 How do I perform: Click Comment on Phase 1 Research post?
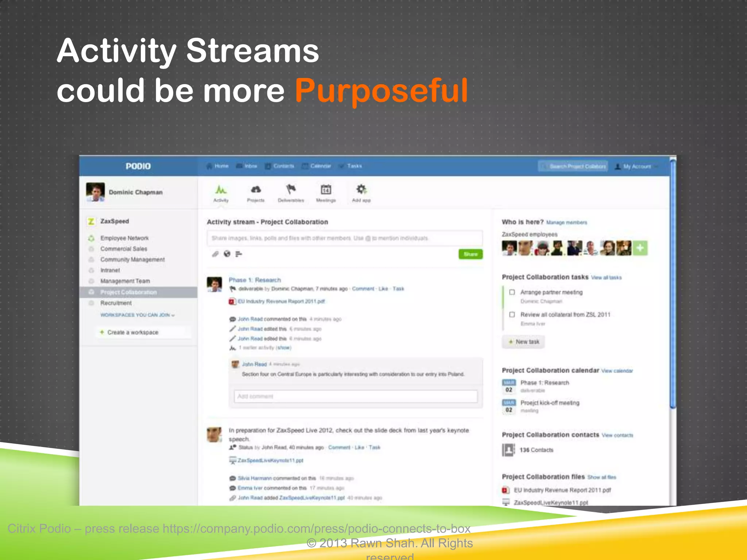click(363, 289)
